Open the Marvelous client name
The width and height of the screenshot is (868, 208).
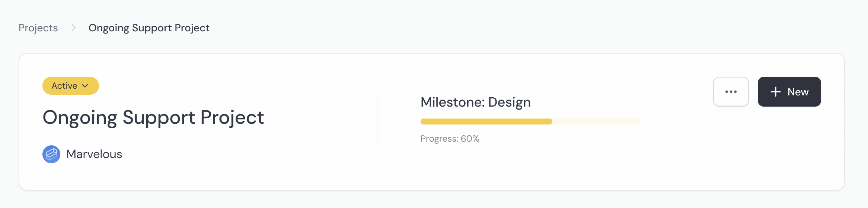pos(94,154)
